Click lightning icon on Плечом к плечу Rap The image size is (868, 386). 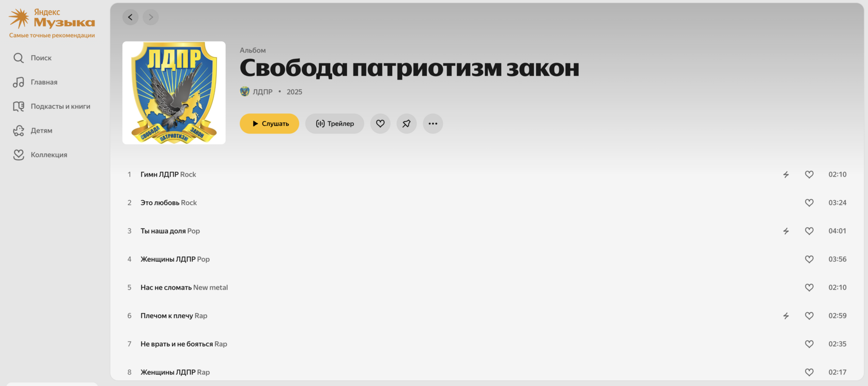coord(786,316)
